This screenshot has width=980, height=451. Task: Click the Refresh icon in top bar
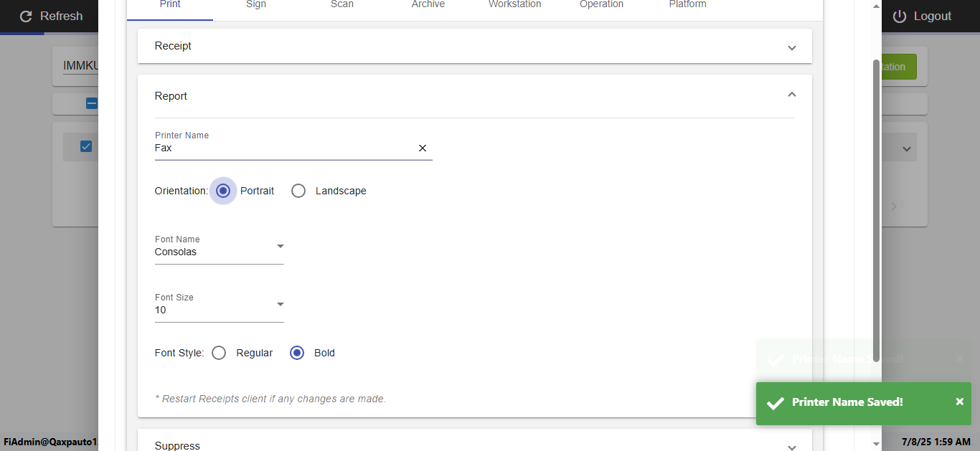pos(26,16)
